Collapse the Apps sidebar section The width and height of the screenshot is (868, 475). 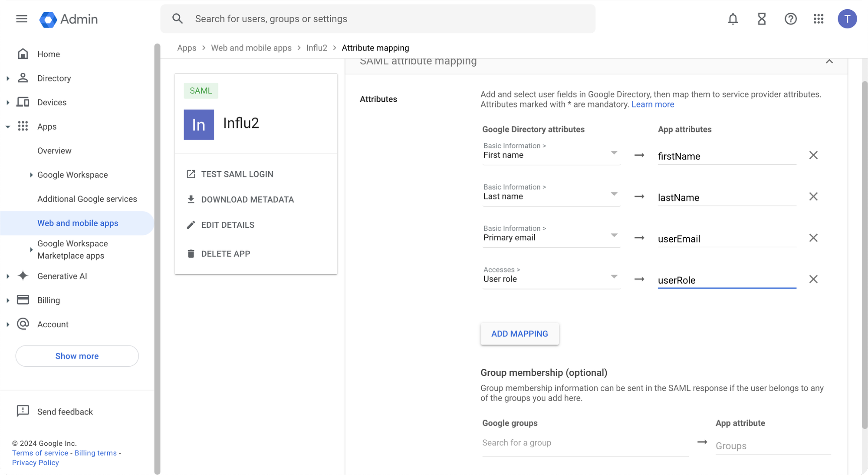click(8, 127)
